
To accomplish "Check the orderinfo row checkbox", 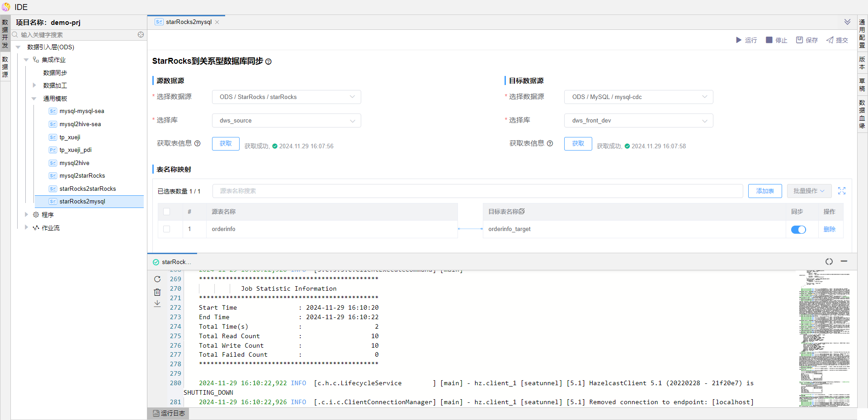I will (167, 229).
